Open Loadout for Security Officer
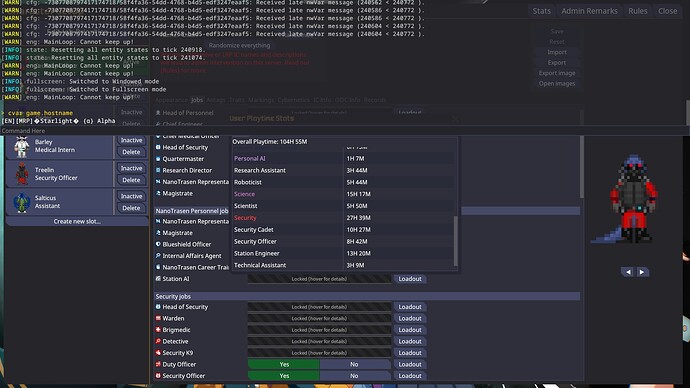The image size is (690, 388). (410, 376)
